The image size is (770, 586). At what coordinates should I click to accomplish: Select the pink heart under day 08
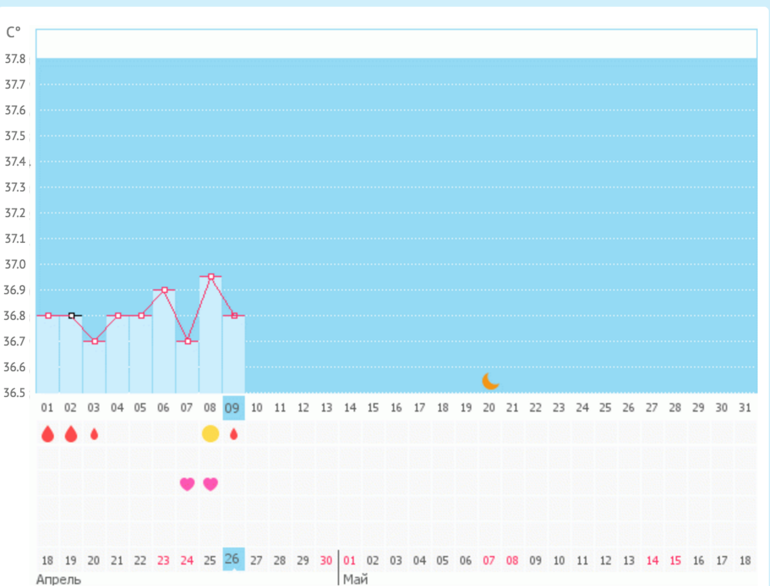click(210, 484)
